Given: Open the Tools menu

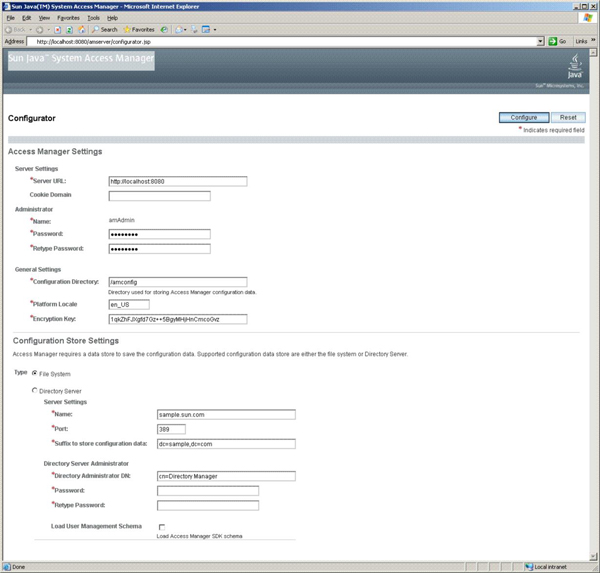Looking at the screenshot, I should pyautogui.click(x=93, y=18).
